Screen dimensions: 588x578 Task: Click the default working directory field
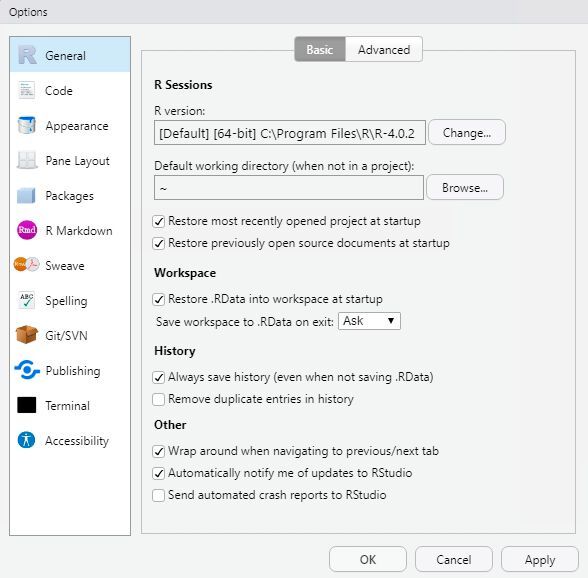[x=289, y=188]
